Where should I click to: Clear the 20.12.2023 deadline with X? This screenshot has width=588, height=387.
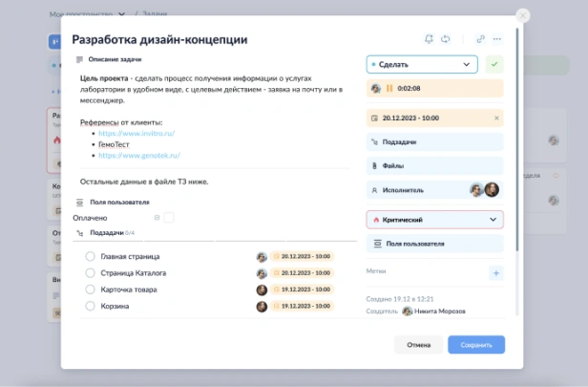click(495, 118)
